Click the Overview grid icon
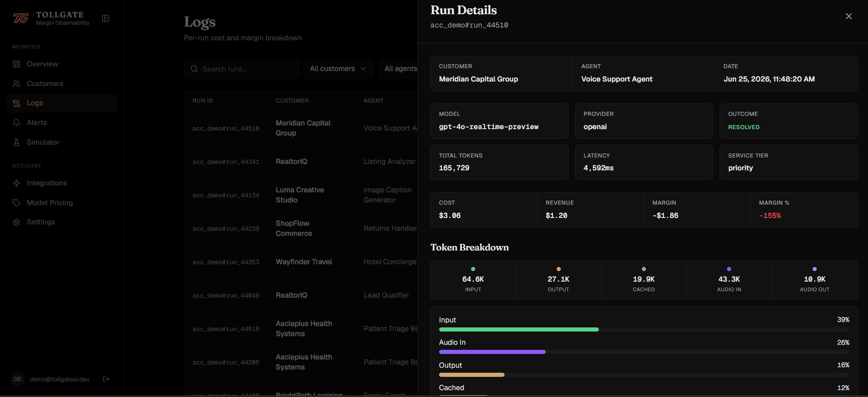Viewport: 868px width, 397px height. pos(16,64)
